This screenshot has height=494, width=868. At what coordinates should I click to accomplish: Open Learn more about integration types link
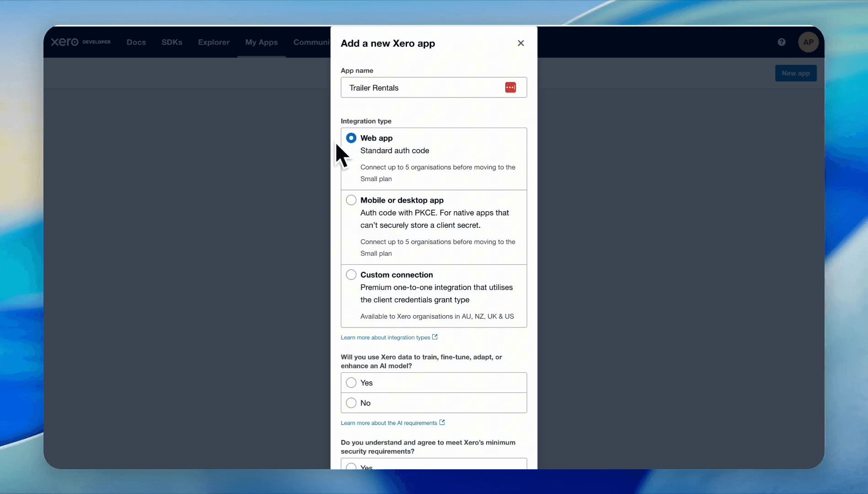(385, 338)
